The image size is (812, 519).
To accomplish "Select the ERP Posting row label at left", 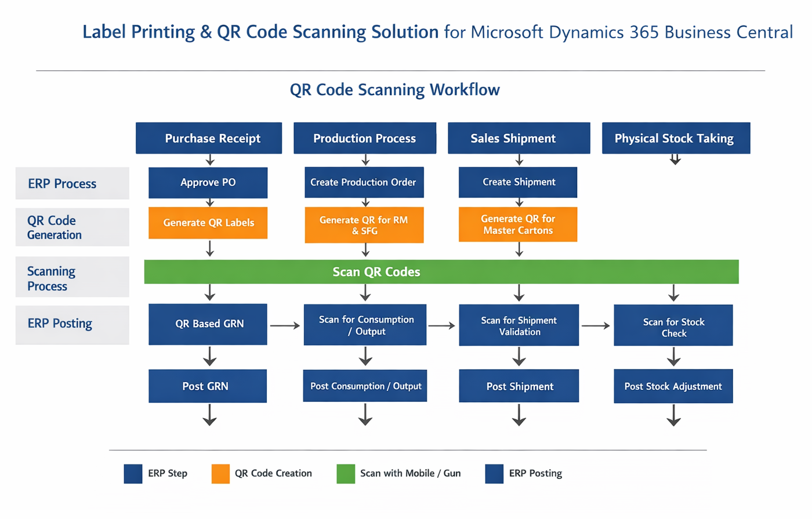I will click(x=72, y=325).
